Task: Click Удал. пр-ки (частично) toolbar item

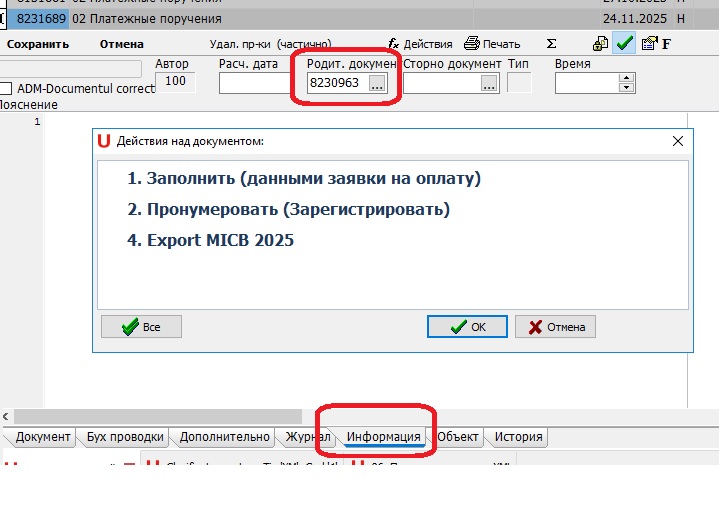Action: click(x=271, y=44)
